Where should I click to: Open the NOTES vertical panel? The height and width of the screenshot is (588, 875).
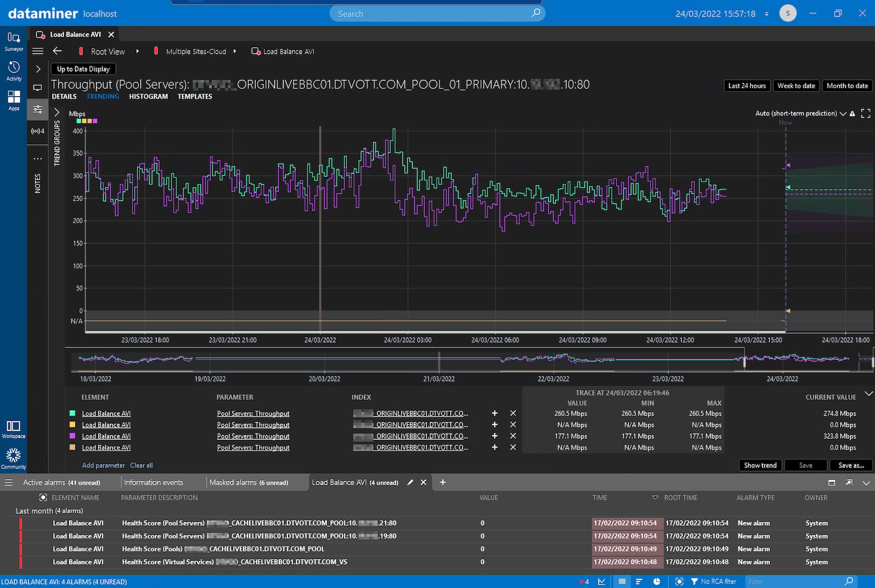(38, 184)
